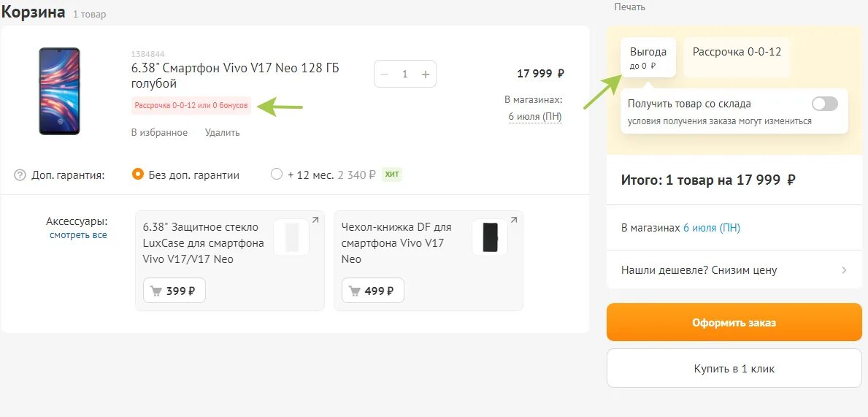This screenshot has width=868, height=417.
Task: Open the DF case external link arrow
Action: pyautogui.click(x=513, y=220)
